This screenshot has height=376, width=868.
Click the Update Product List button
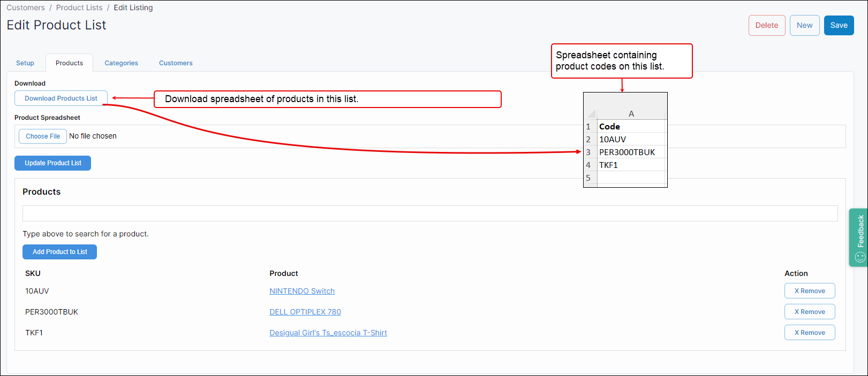pyautogui.click(x=52, y=163)
